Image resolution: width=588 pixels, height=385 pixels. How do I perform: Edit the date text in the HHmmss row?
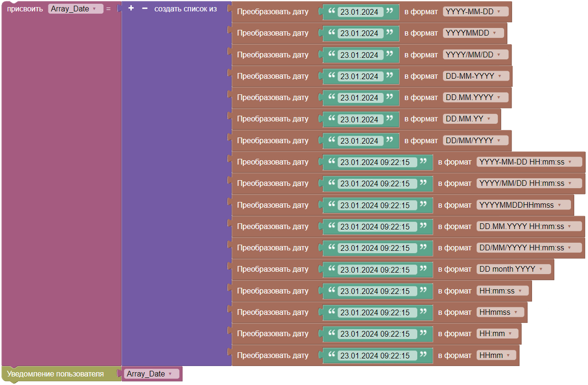coord(377,312)
